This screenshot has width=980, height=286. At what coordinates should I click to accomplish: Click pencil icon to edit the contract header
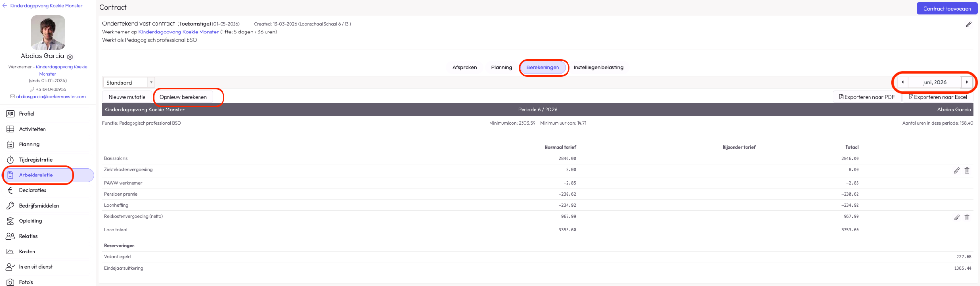[969, 24]
